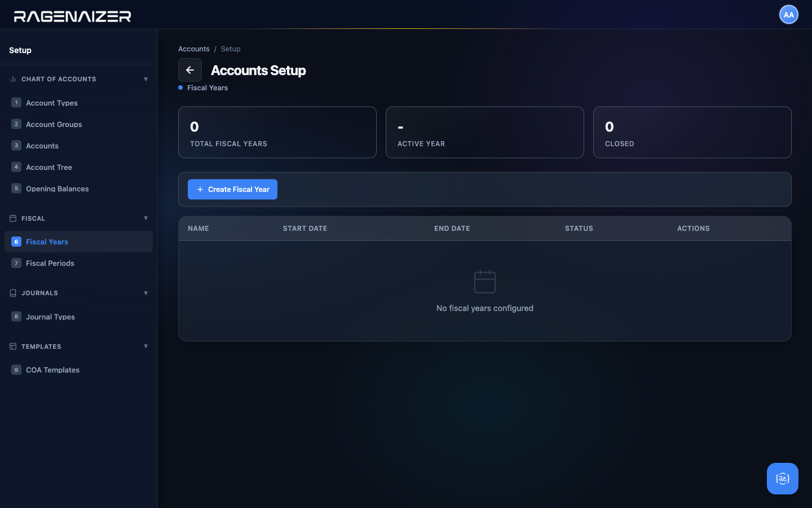The height and width of the screenshot is (508, 812).
Task: Click the Accounts Setup page title
Action: point(258,71)
